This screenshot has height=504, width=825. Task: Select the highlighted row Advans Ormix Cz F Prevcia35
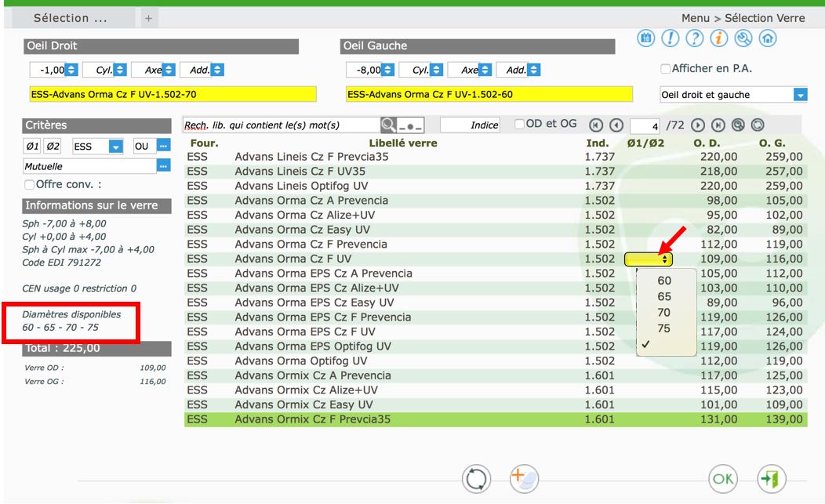click(495, 419)
